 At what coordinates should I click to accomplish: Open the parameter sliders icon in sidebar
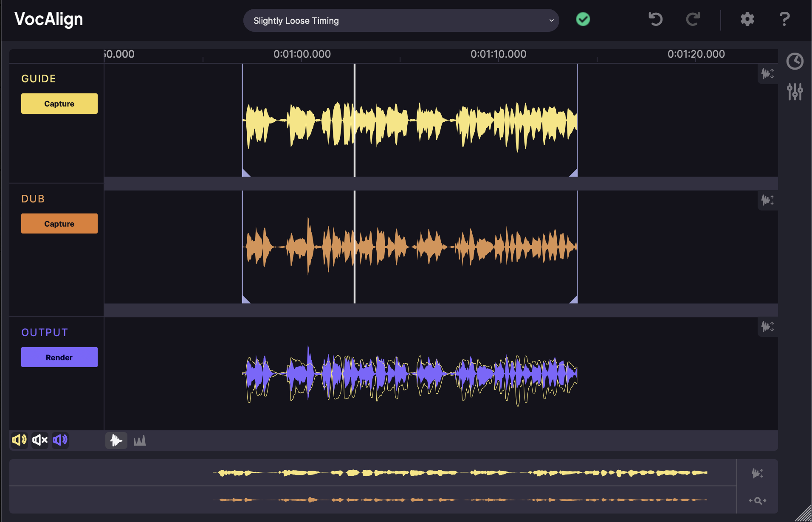(x=795, y=91)
